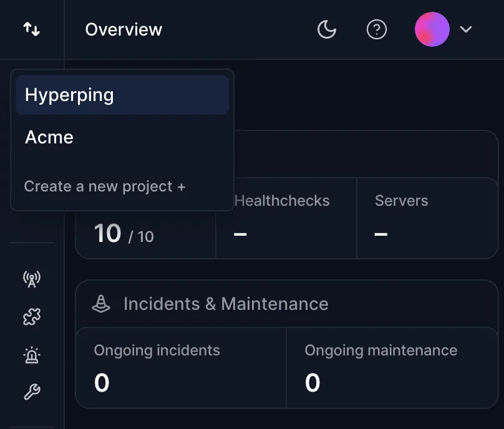The height and width of the screenshot is (429, 504).
Task: Click the gradient user avatar
Action: pyautogui.click(x=432, y=29)
